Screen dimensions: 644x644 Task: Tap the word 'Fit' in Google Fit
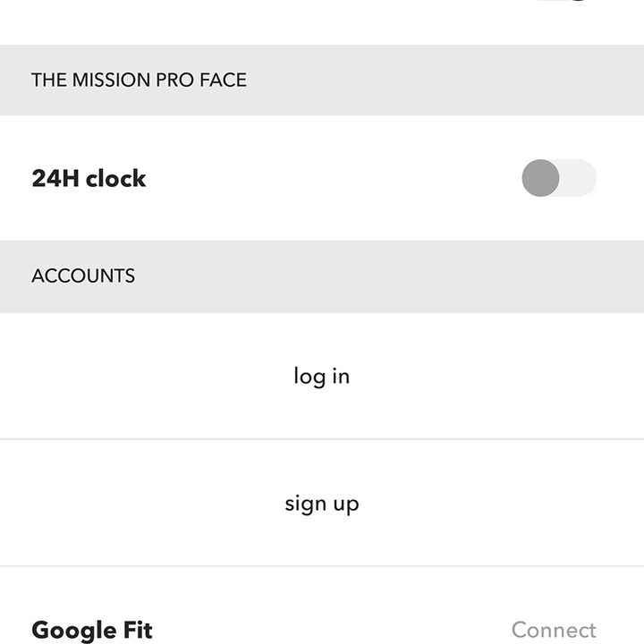tap(138, 630)
